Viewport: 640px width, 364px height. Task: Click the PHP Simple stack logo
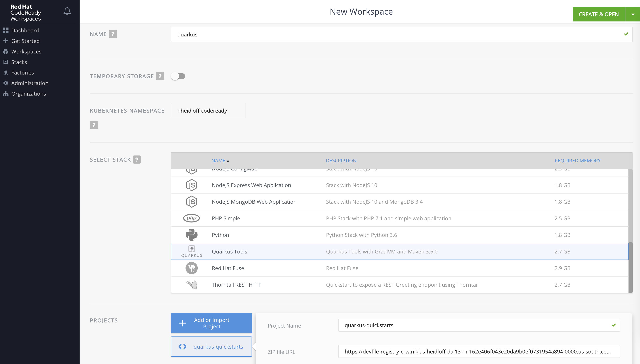point(191,218)
